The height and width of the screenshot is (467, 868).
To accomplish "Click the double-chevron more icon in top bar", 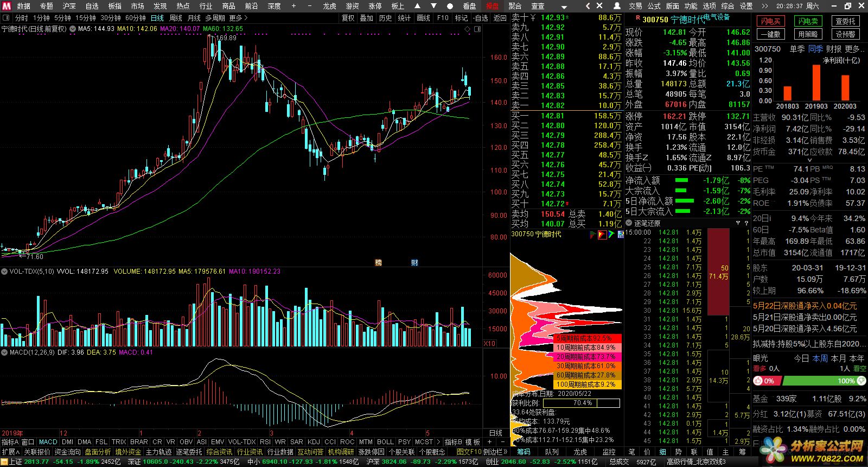I will [x=765, y=6].
